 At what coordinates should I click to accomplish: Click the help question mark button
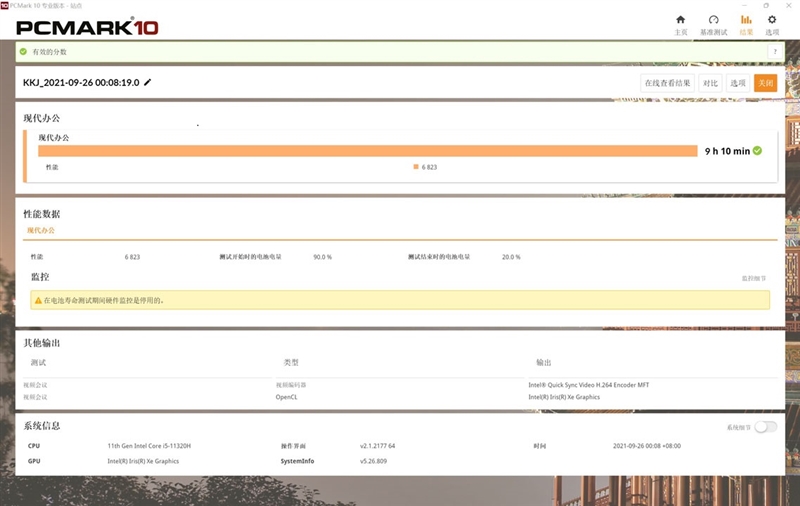coord(775,52)
